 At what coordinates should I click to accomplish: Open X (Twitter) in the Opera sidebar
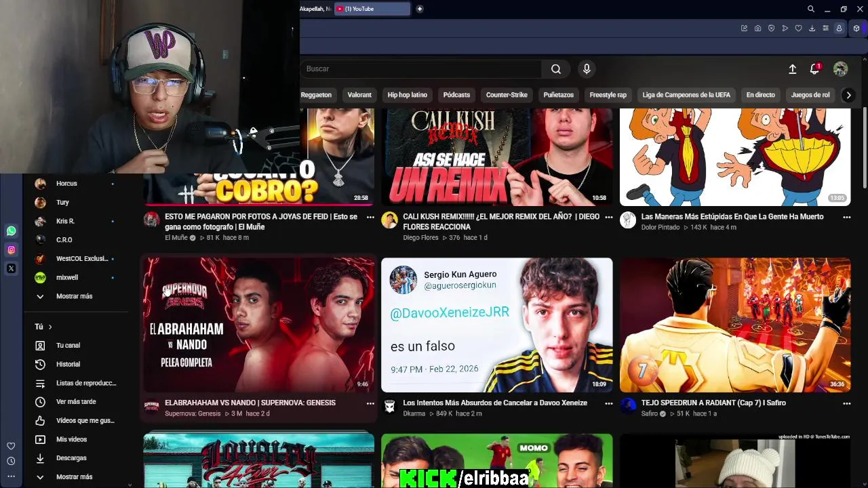point(11,268)
